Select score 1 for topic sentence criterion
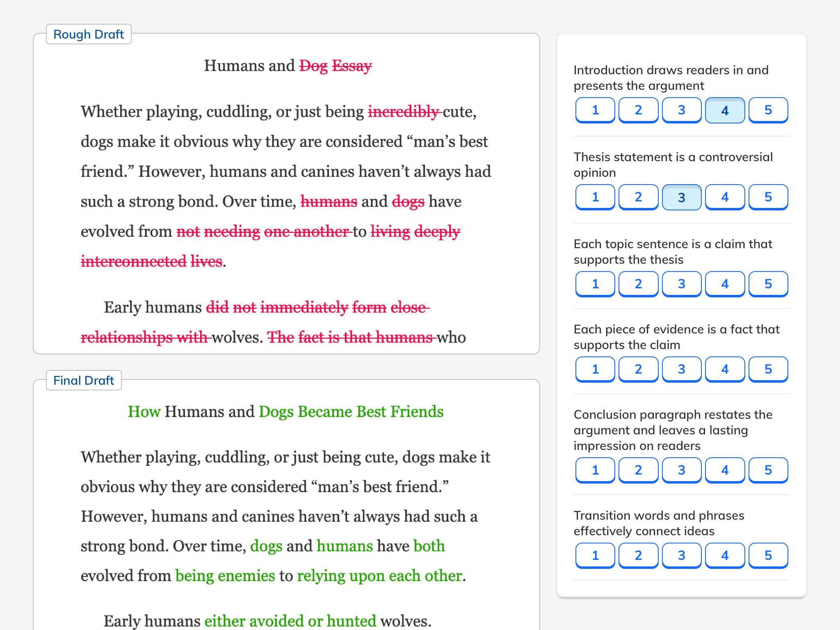The height and width of the screenshot is (630, 840). (x=595, y=284)
